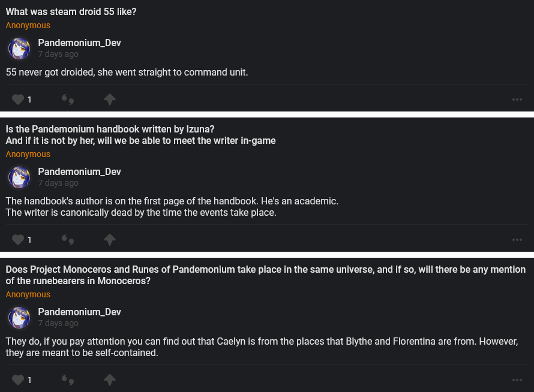Share the Pandemonium handbook answer
This screenshot has height=392, width=534.
(x=110, y=240)
